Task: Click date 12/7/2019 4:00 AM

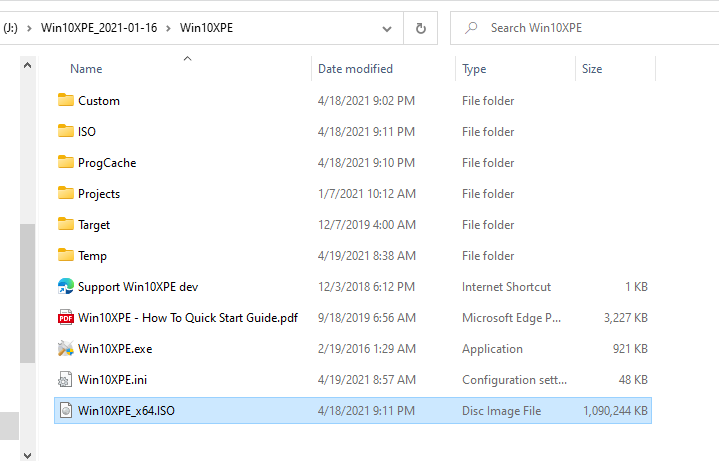Action: point(367,225)
